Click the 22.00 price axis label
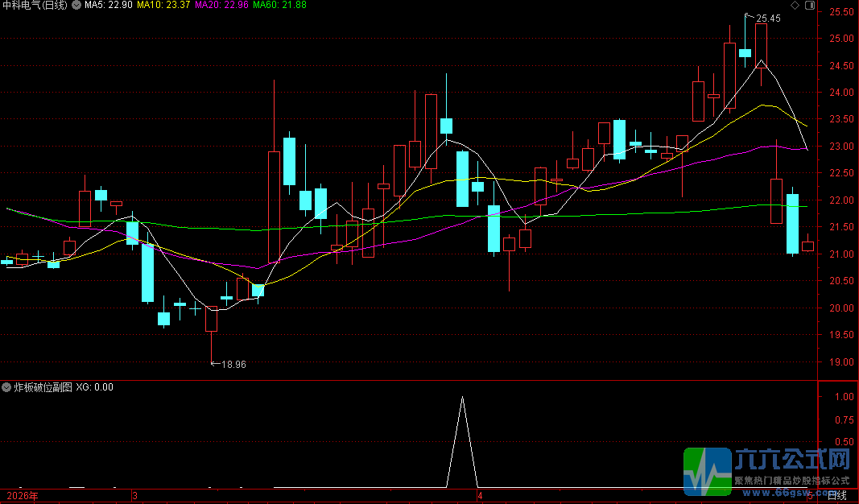Screen dimensions: 859x504 (x=841, y=200)
